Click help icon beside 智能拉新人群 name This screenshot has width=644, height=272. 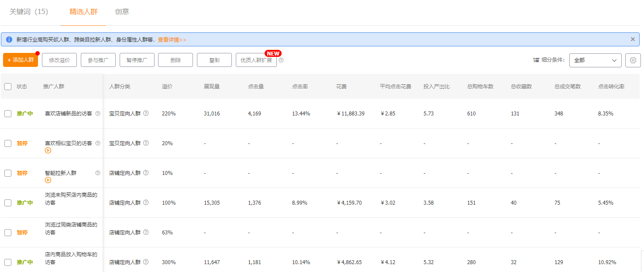(98, 173)
